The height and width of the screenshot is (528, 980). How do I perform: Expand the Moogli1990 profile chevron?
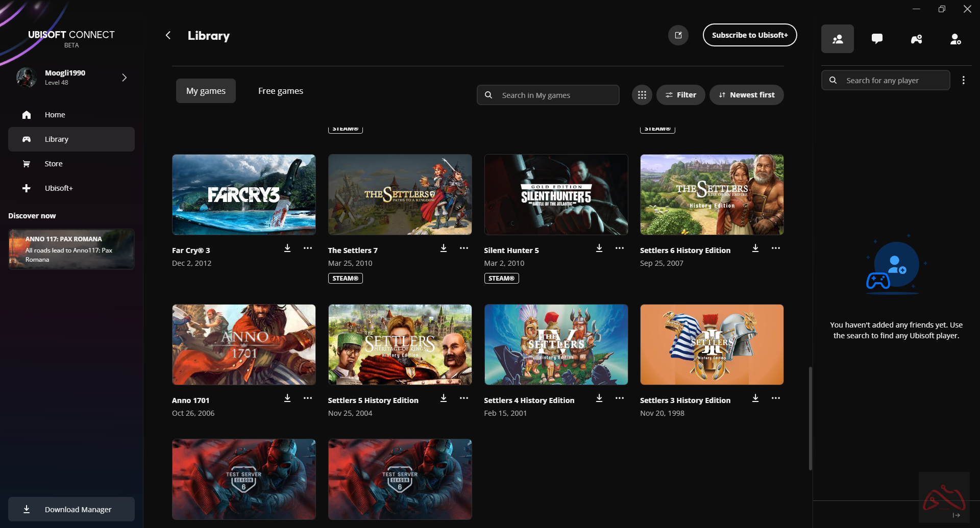click(124, 78)
